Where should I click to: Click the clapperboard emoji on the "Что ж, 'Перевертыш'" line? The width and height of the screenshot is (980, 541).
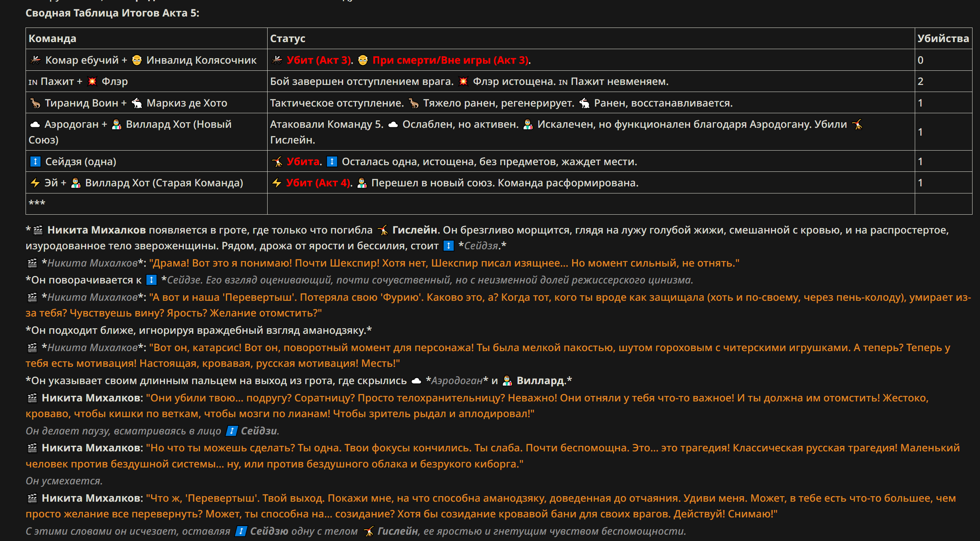[x=32, y=498]
